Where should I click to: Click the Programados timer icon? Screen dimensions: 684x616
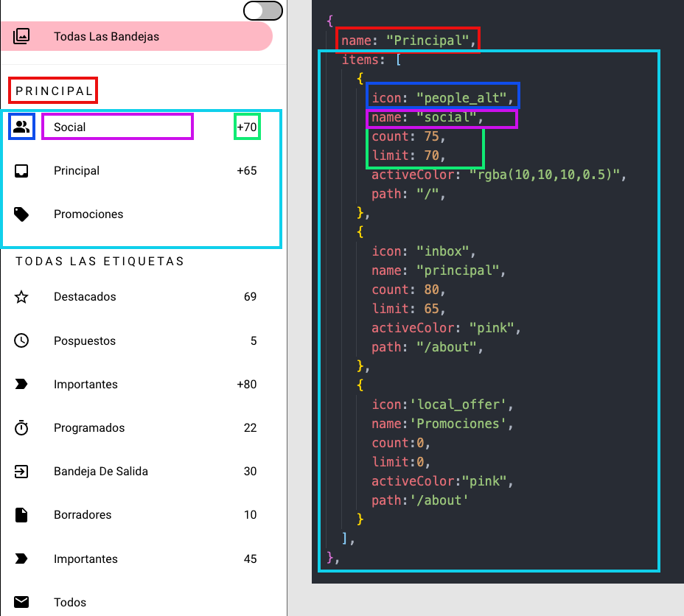(21, 427)
